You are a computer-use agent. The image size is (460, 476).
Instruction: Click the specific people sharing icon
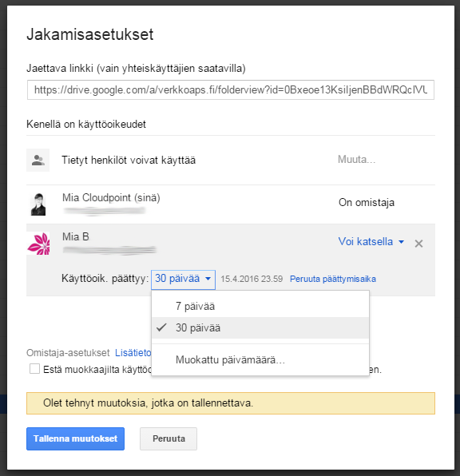pyautogui.click(x=38, y=160)
